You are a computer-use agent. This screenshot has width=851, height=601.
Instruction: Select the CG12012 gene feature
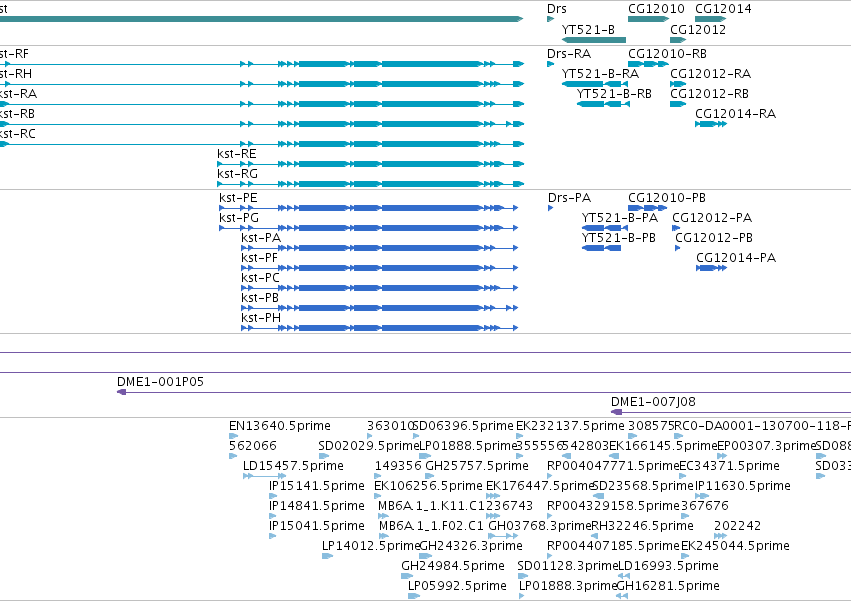tap(678, 40)
